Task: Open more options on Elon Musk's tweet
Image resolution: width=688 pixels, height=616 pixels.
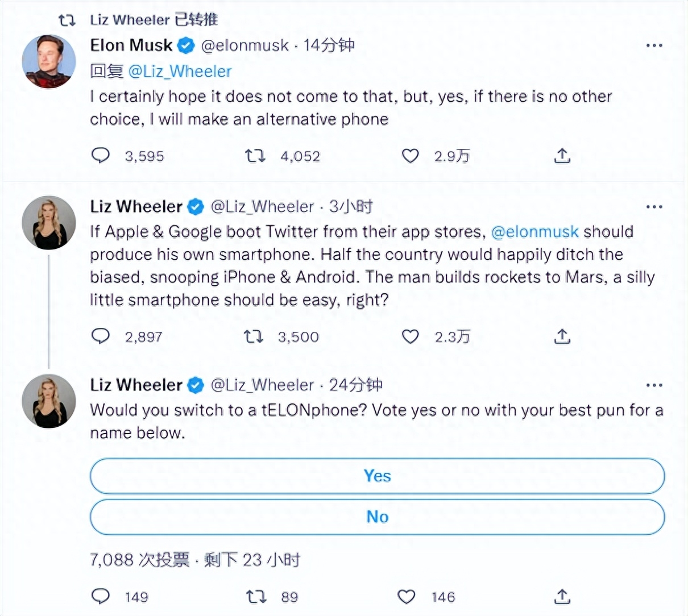Action: pos(654,45)
